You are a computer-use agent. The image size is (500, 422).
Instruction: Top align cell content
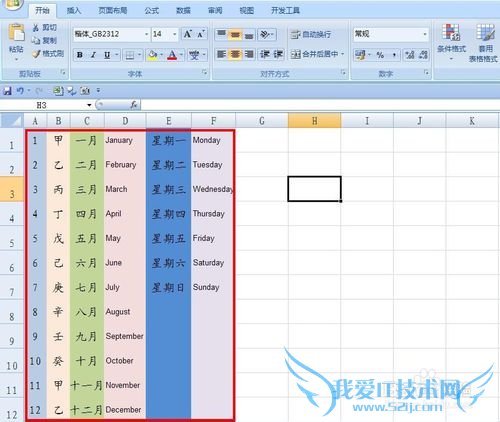221,34
